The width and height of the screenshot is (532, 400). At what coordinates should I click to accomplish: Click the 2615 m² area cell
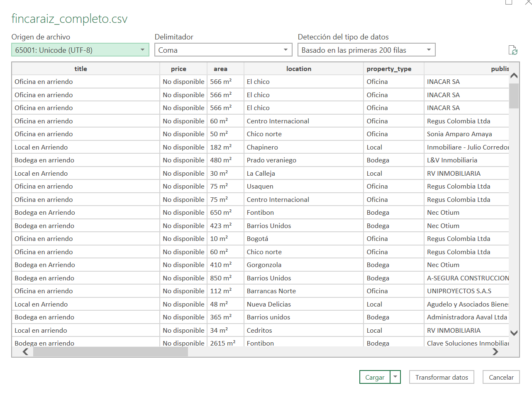point(225,343)
